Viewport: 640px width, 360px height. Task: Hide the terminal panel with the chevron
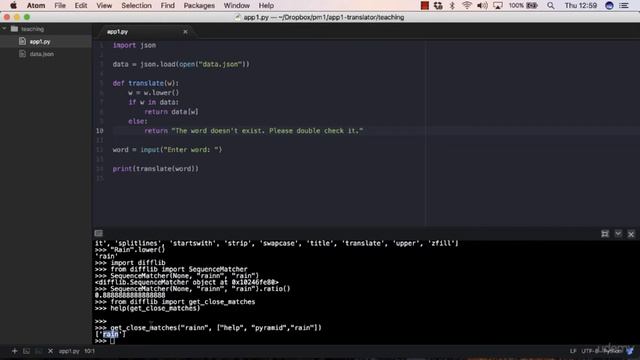pos(618,233)
